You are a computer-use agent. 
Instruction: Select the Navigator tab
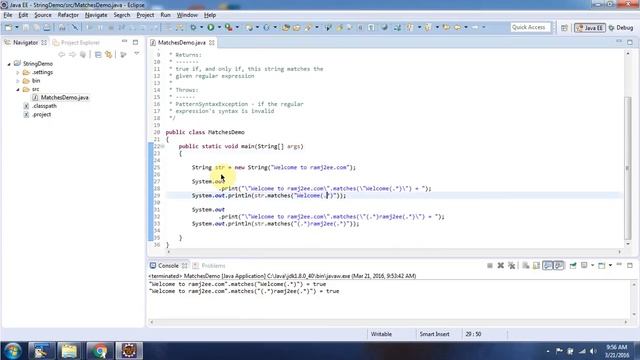pyautogui.click(x=25, y=42)
